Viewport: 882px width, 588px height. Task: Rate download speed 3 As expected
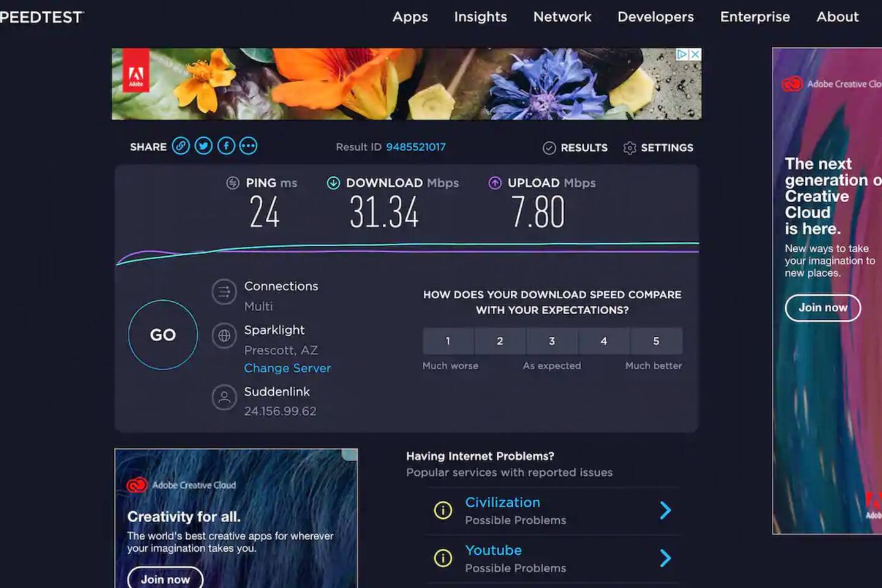tap(552, 341)
